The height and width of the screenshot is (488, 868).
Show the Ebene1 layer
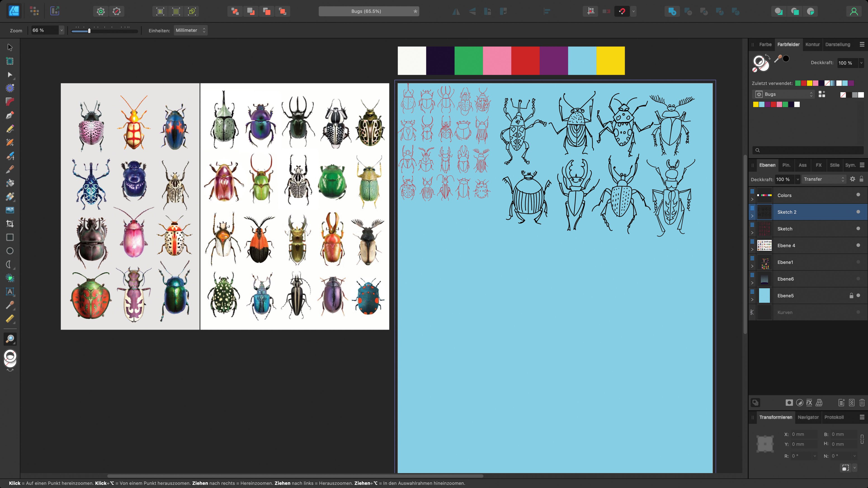858,262
